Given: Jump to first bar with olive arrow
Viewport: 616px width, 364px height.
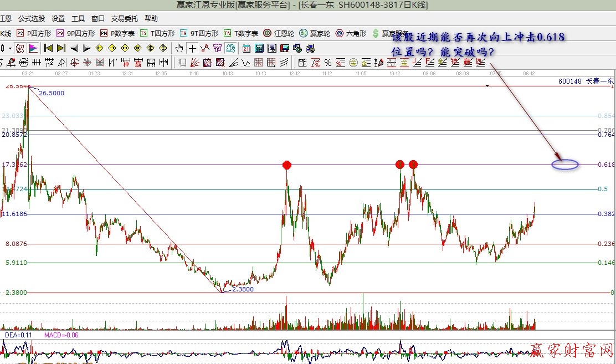Looking at the screenshot, I should (49, 48).
